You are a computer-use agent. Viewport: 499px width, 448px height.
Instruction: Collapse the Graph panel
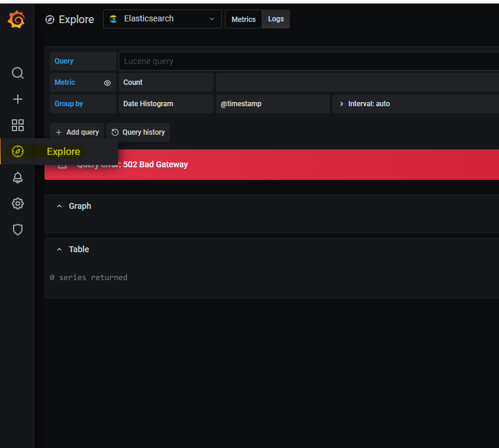(x=59, y=206)
